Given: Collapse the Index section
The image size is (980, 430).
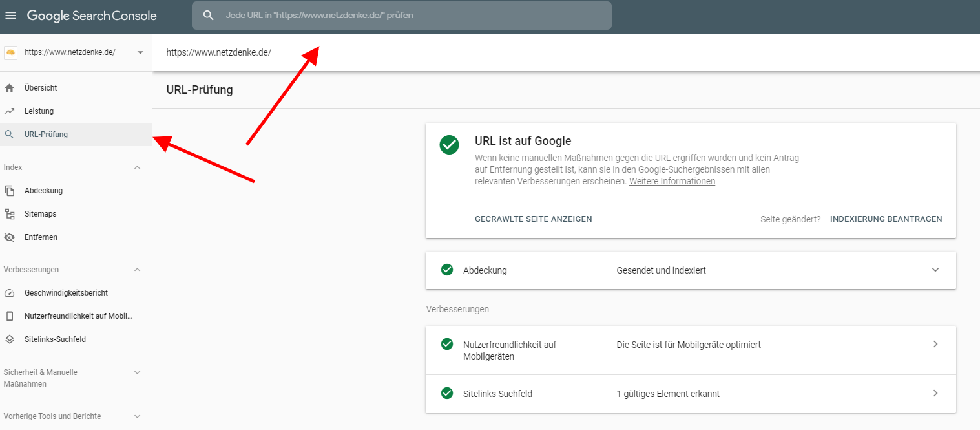Looking at the screenshot, I should click(137, 167).
